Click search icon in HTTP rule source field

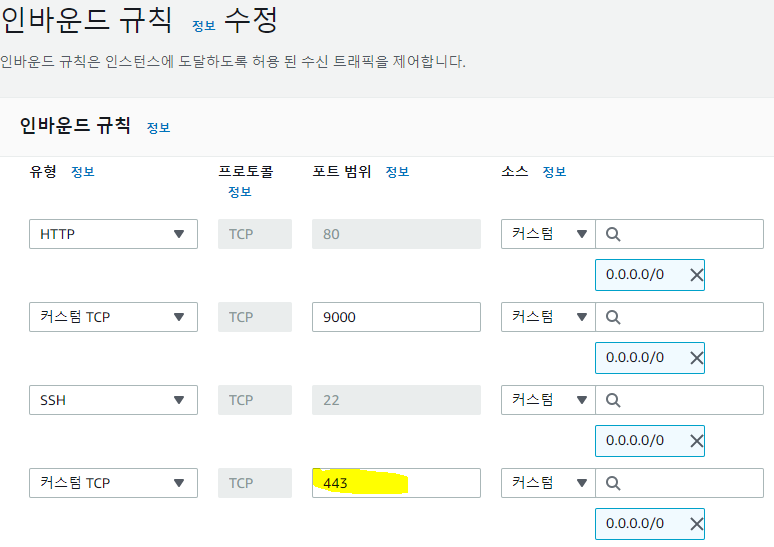(613, 234)
